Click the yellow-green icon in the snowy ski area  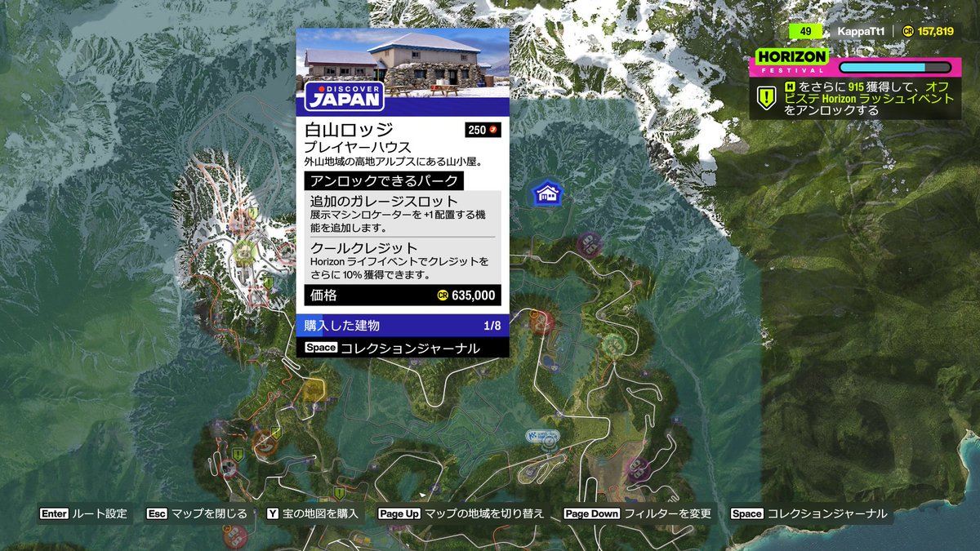tap(244, 253)
